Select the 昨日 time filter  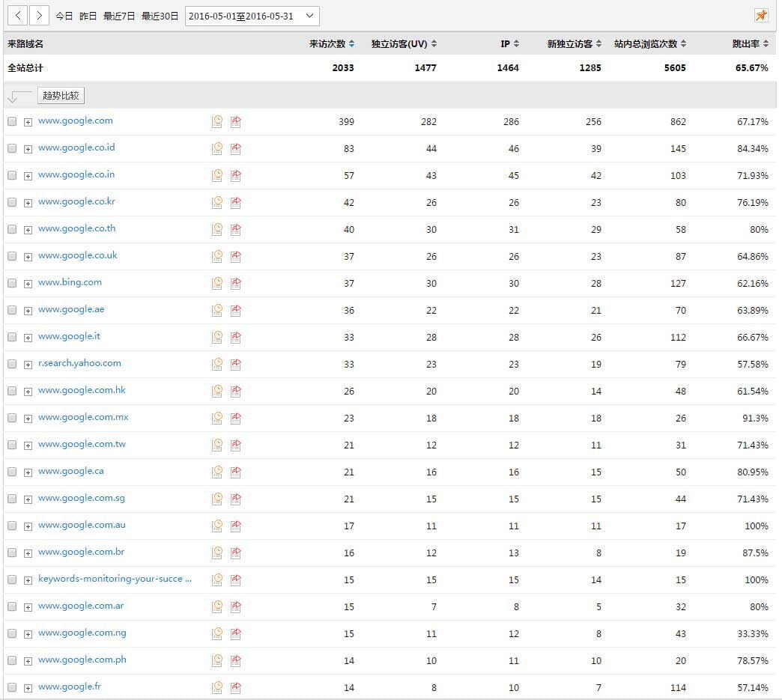(88, 16)
